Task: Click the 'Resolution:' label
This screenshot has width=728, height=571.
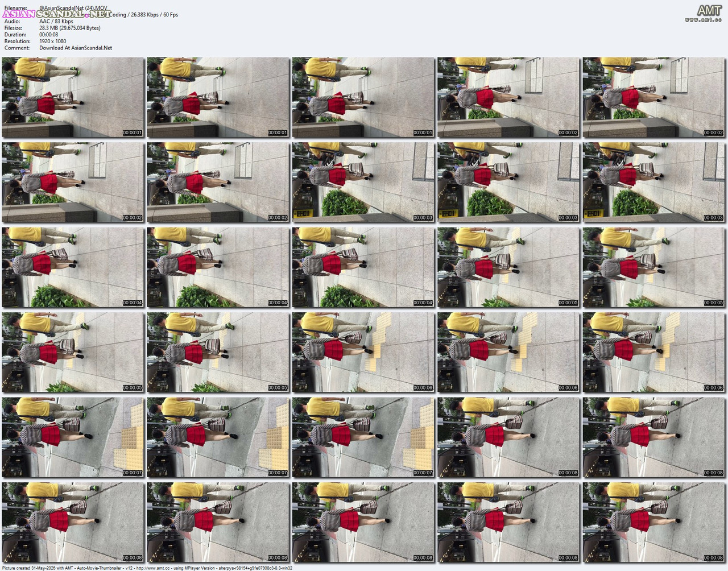Action: (17, 41)
